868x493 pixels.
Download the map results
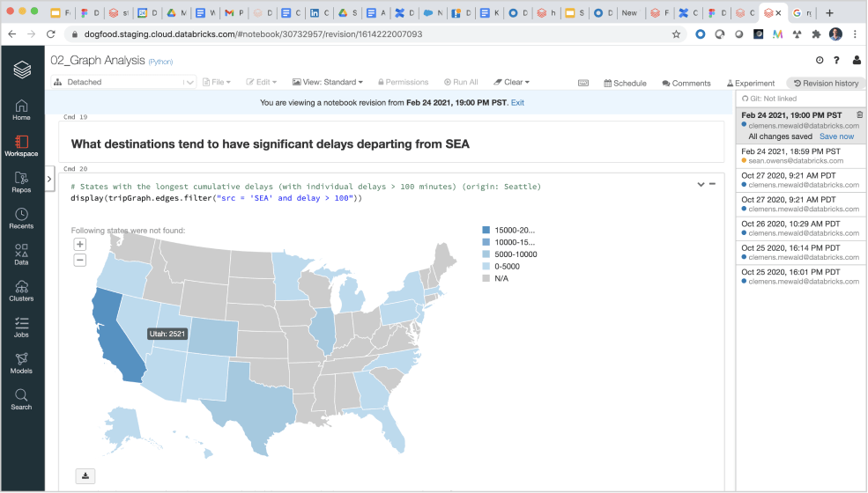click(85, 476)
